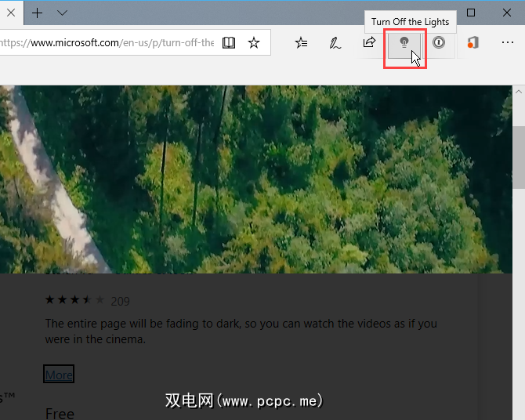Follow the More link under the description
The width and height of the screenshot is (525, 420).
click(x=59, y=375)
